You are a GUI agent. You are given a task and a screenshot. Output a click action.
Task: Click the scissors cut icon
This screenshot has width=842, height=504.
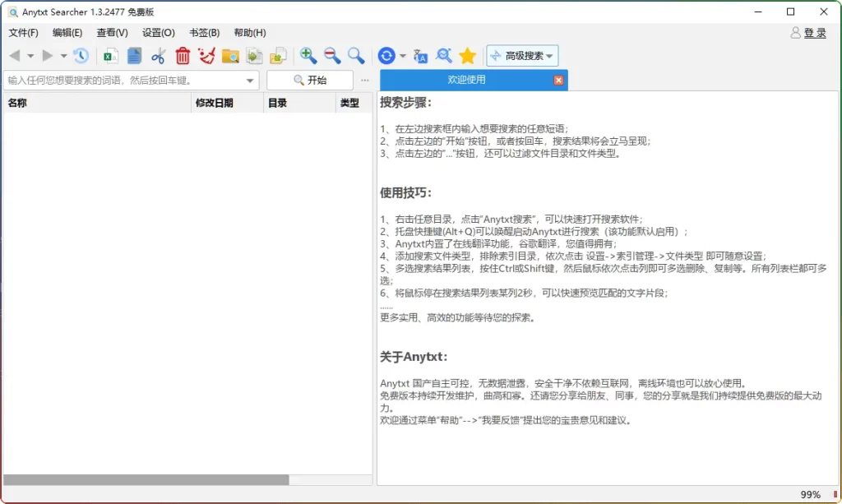coord(158,56)
